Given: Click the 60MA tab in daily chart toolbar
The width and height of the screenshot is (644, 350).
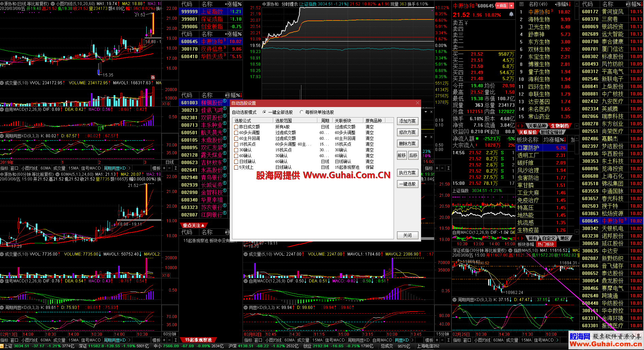Looking at the screenshot, I should [x=45, y=168].
